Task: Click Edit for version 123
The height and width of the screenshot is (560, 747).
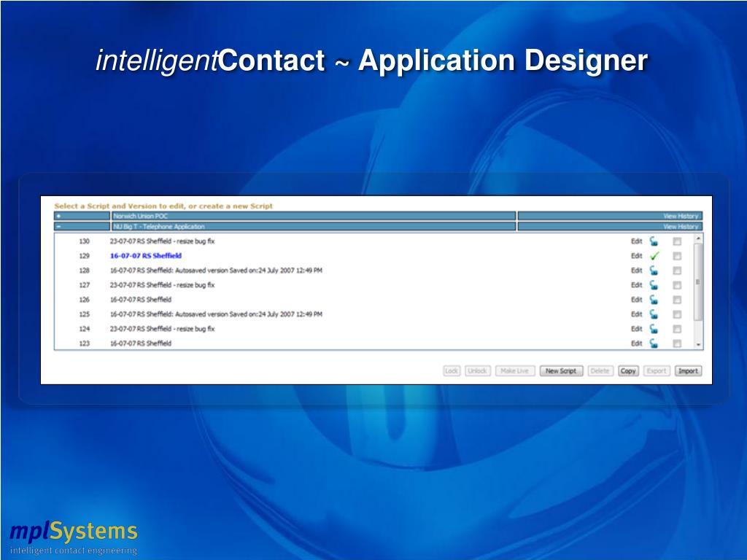Action: (636, 343)
